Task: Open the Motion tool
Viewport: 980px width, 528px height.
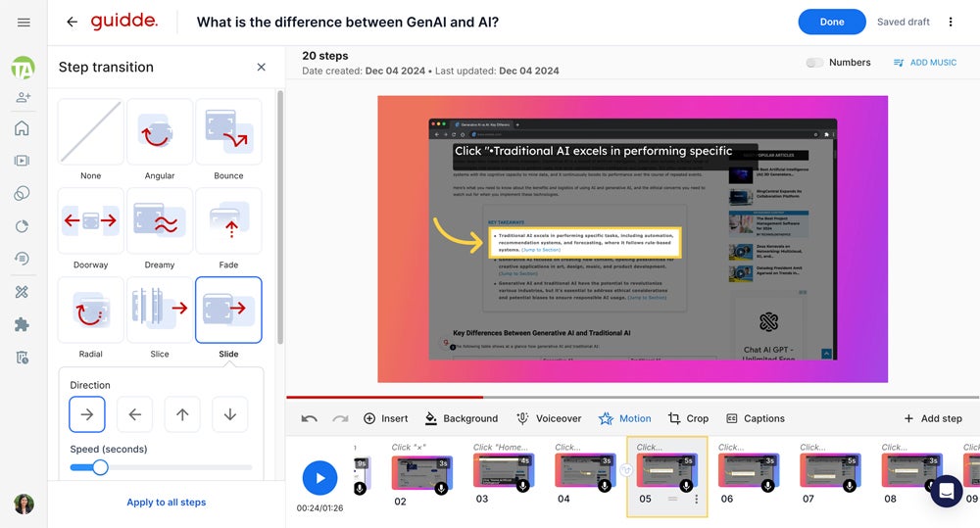Action: point(625,418)
